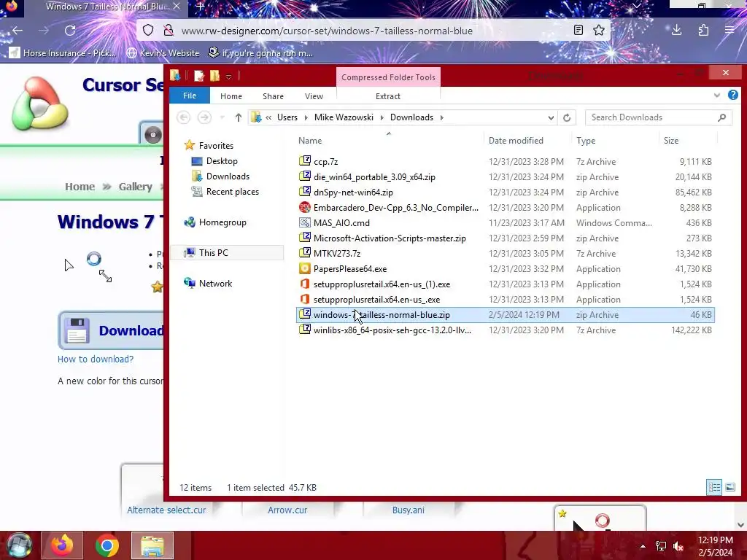Image resolution: width=747 pixels, height=560 pixels.
Task: Go back in Firefox browser
Action: click(18, 31)
